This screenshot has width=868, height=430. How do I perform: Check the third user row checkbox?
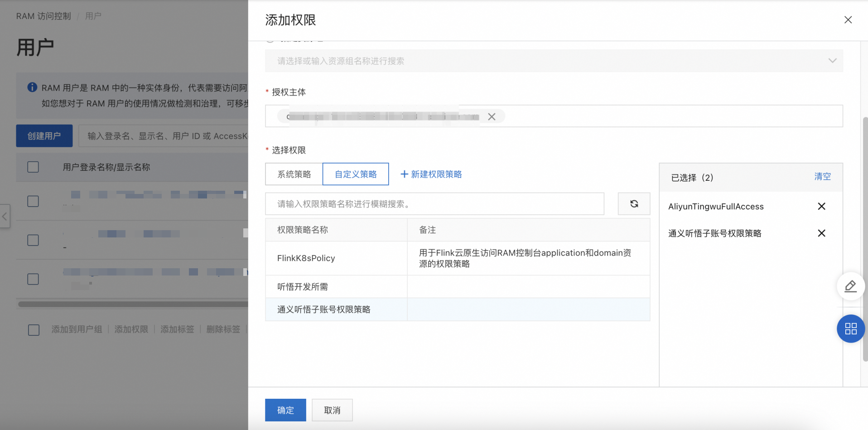(x=33, y=279)
